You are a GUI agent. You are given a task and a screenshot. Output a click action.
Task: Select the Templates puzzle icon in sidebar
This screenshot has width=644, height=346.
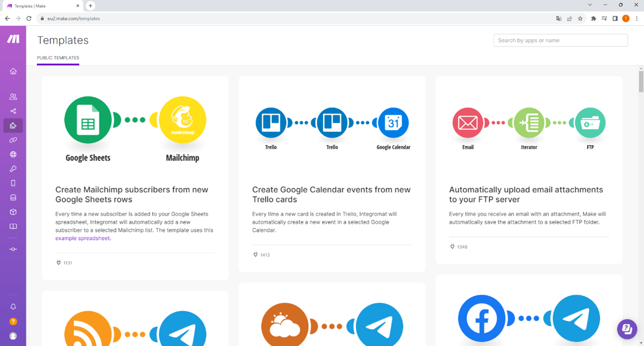click(13, 126)
